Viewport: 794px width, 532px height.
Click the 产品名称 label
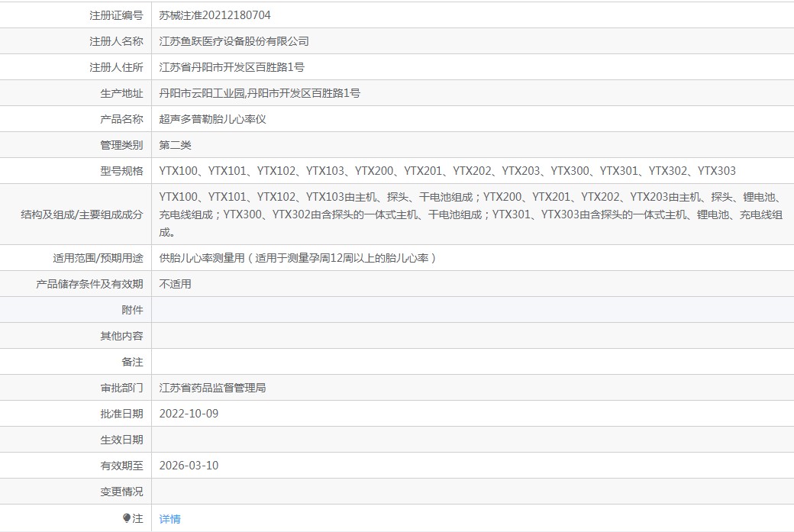pos(121,119)
